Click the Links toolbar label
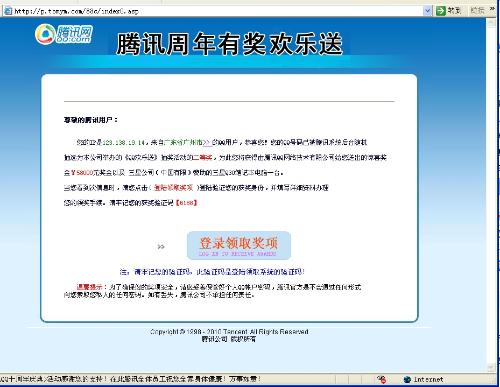 (477, 11)
